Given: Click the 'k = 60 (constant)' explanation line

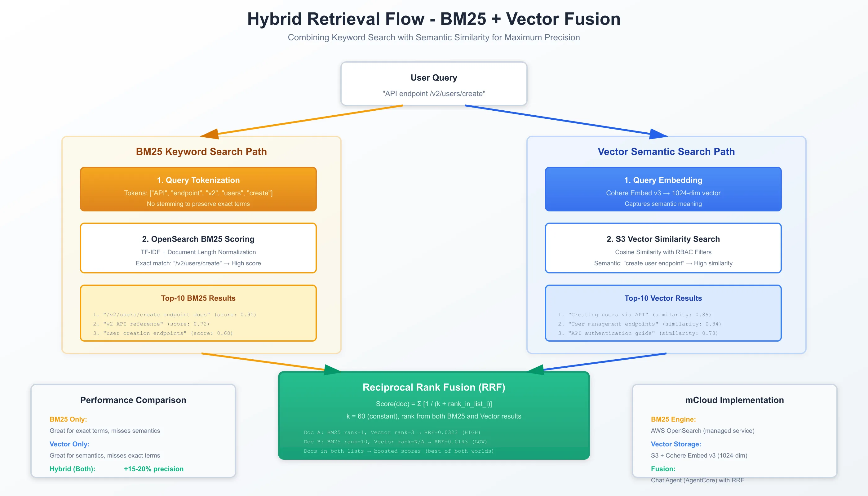Looking at the screenshot, I should click(x=434, y=416).
